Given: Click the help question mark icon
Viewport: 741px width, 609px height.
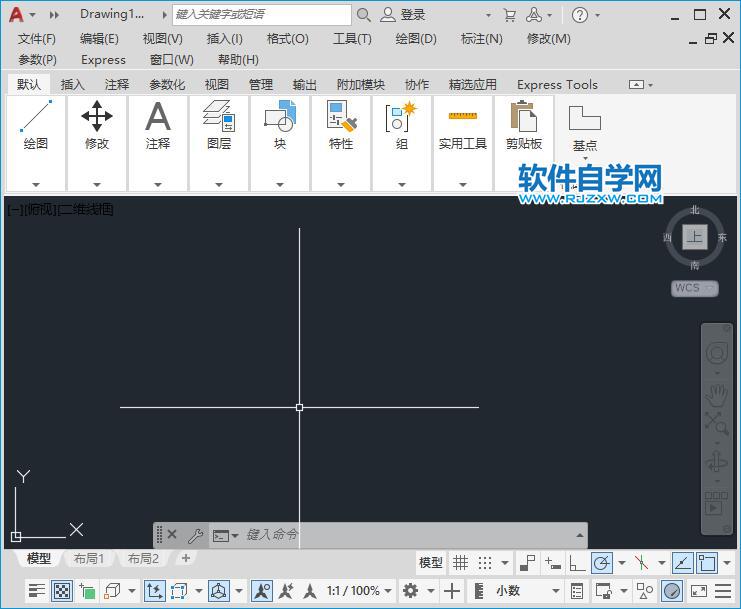Looking at the screenshot, I should coord(580,15).
